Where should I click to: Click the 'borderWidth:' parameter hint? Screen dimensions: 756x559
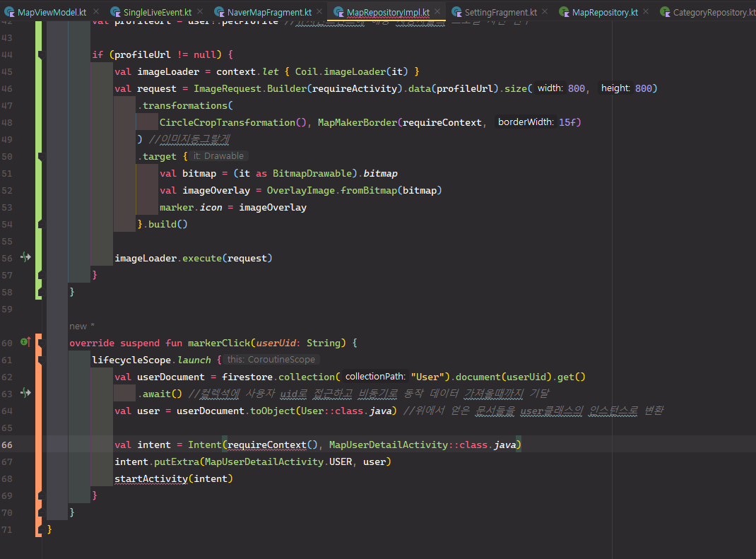click(526, 122)
